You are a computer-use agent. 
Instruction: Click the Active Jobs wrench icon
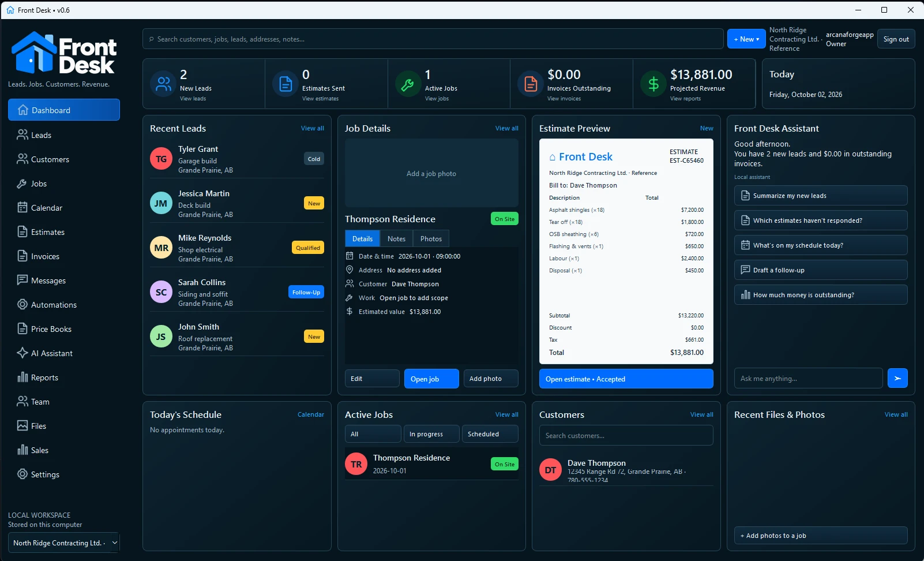tap(408, 84)
